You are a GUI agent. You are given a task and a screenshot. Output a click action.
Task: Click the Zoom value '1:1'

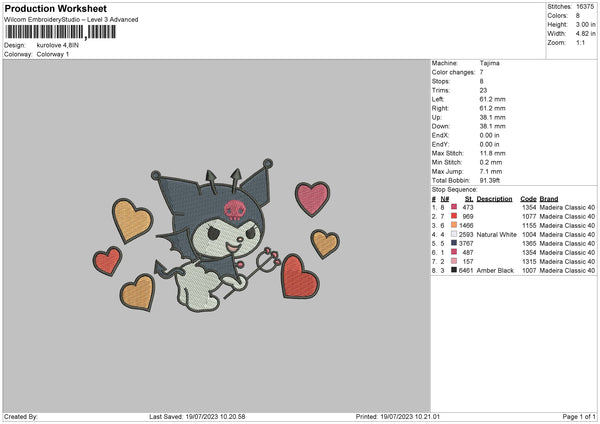(580, 42)
